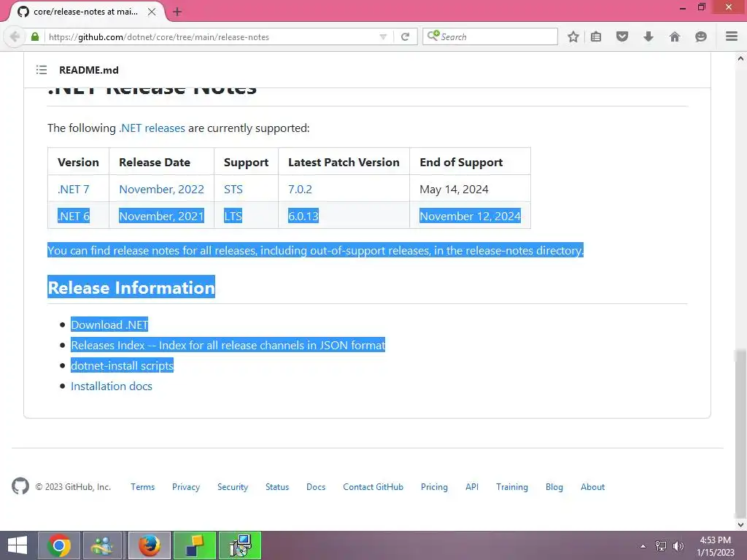This screenshot has height=560, width=747.
Task: Click the scrollbar down arrow
Action: (740, 524)
